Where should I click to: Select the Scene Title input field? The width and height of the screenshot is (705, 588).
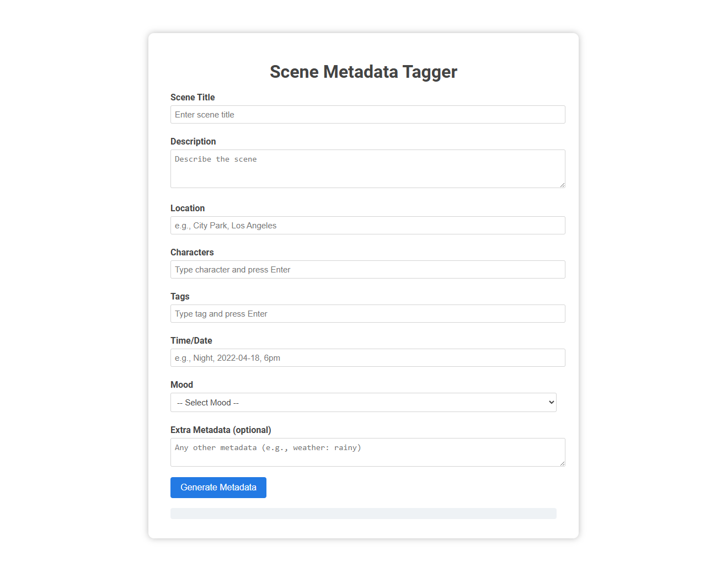pos(367,114)
